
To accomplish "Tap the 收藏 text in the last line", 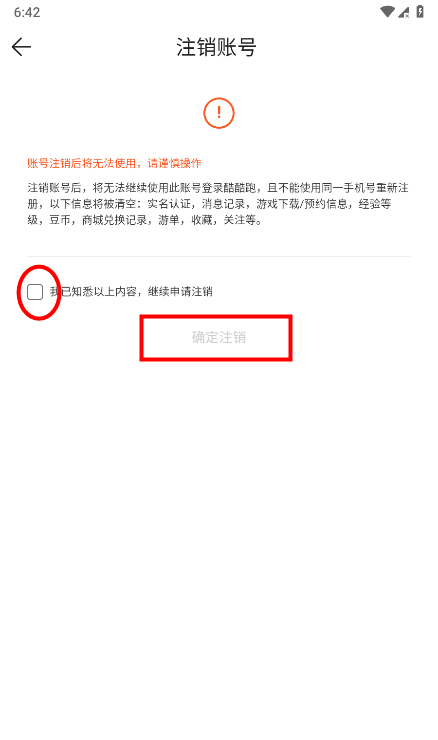I will point(202,220).
